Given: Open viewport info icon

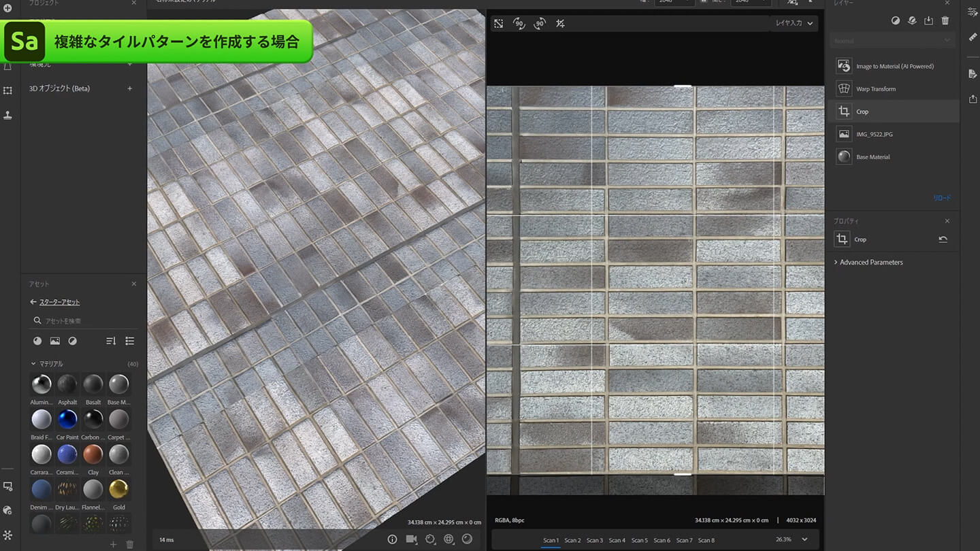Looking at the screenshot, I should tap(392, 539).
